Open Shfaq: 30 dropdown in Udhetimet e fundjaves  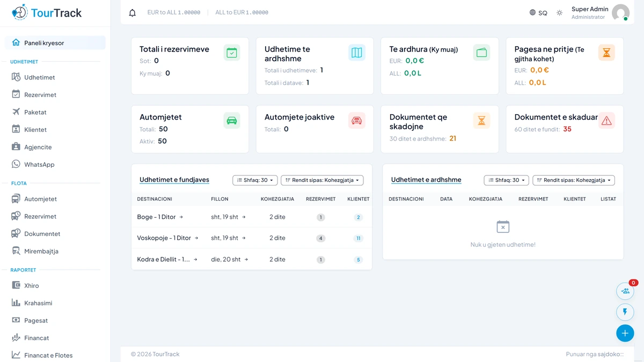click(x=255, y=180)
